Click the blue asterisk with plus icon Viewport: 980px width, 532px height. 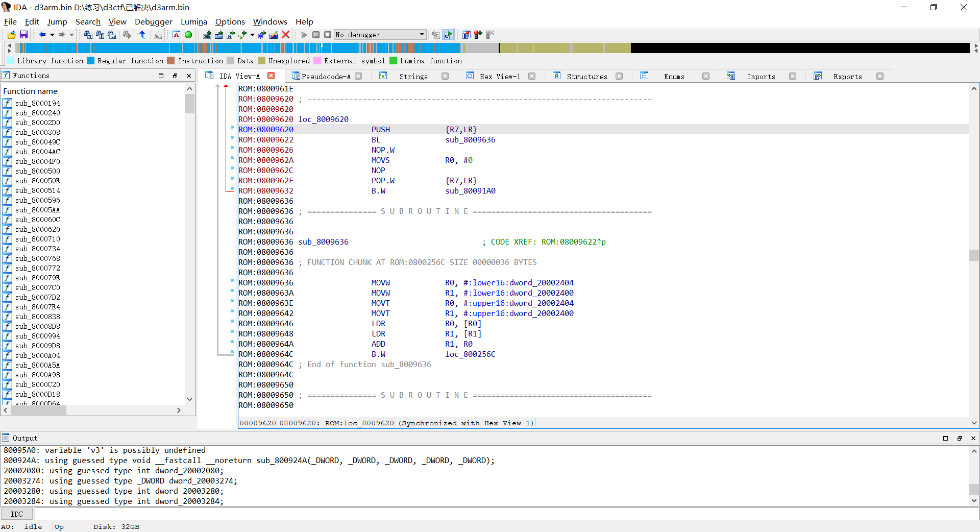click(262, 35)
